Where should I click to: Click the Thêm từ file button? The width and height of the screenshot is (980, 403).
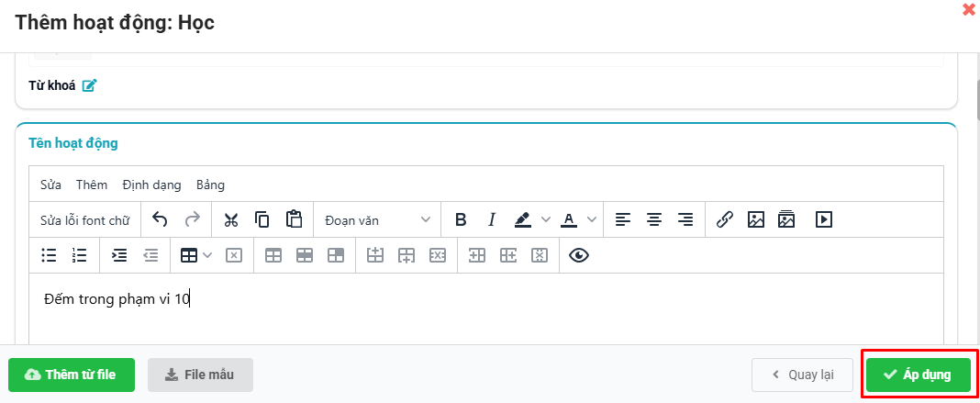pos(72,375)
